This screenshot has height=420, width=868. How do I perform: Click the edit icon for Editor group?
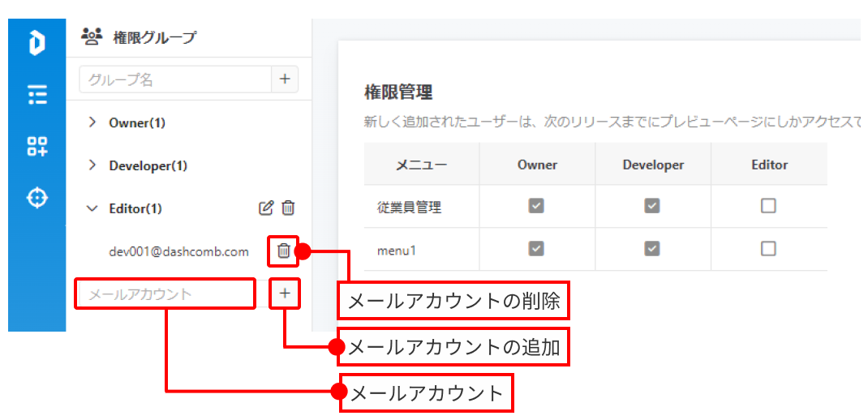point(265,208)
